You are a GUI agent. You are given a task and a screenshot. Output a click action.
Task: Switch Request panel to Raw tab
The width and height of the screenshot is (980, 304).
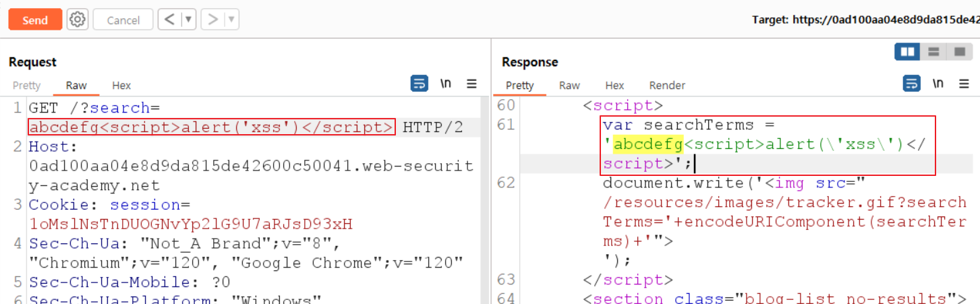(x=76, y=86)
